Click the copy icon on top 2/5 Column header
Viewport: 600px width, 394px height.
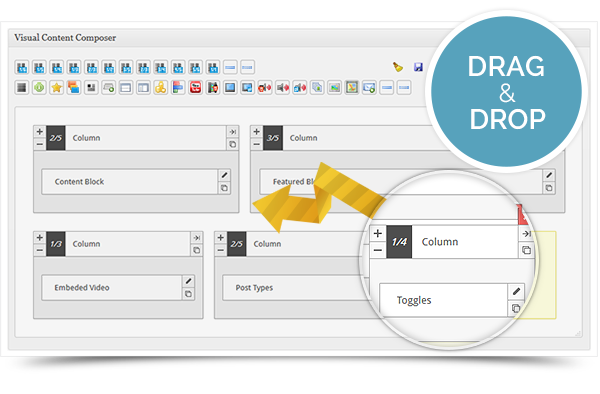(233, 144)
